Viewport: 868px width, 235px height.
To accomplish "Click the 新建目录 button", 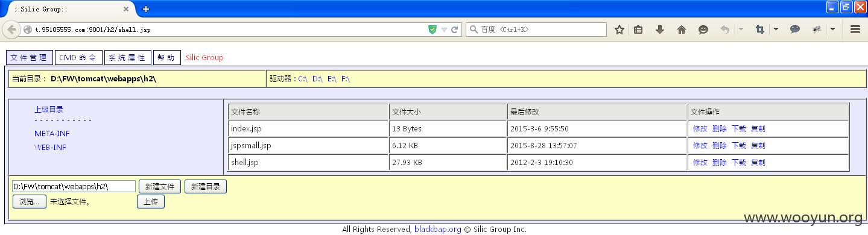I will click(206, 187).
